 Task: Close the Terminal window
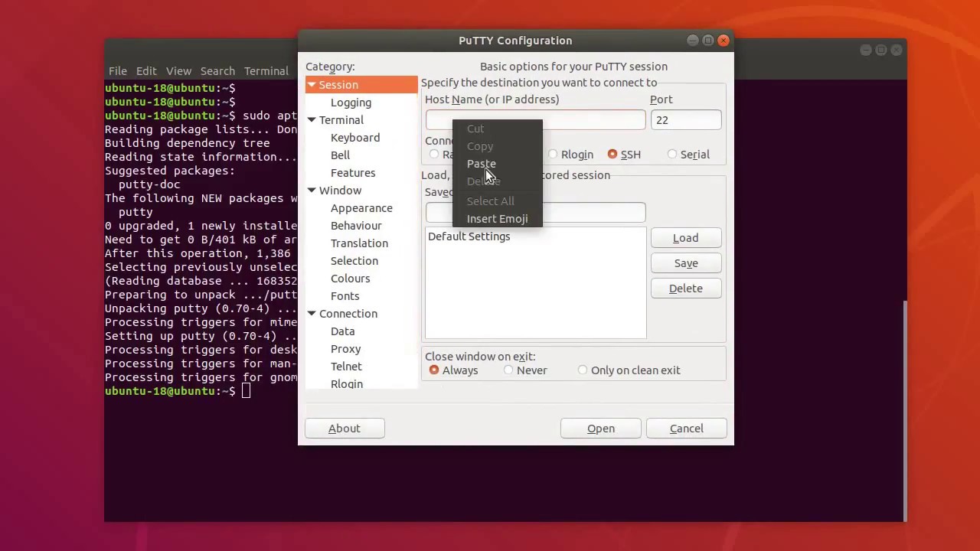tap(897, 51)
